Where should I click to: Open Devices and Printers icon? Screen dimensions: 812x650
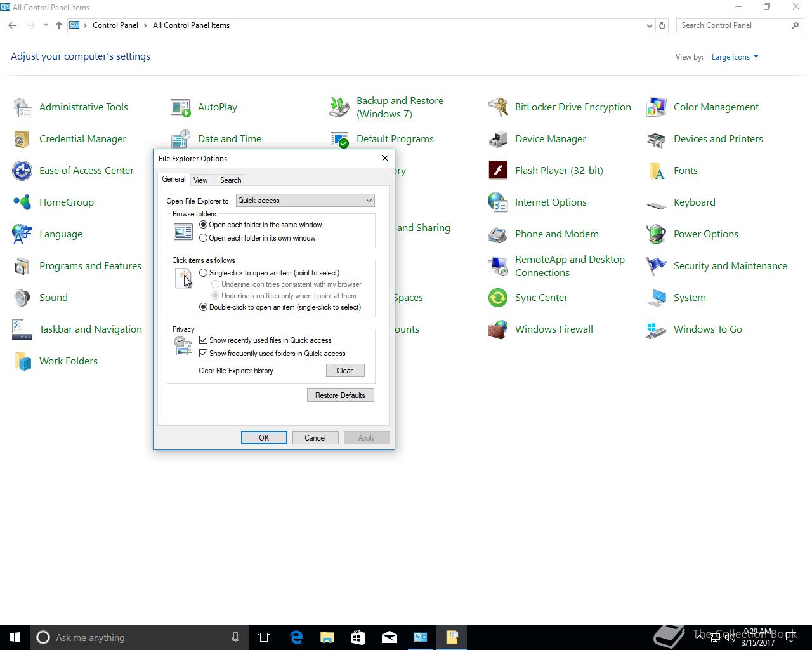point(657,139)
